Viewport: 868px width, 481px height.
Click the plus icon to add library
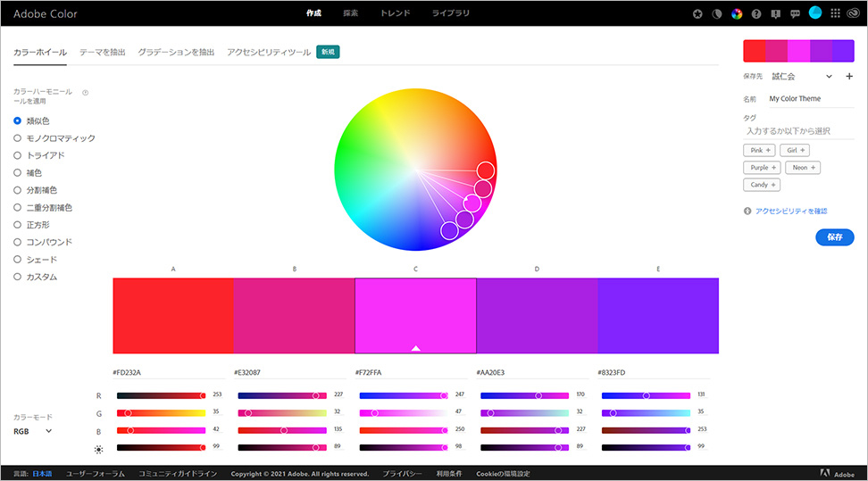click(x=849, y=77)
